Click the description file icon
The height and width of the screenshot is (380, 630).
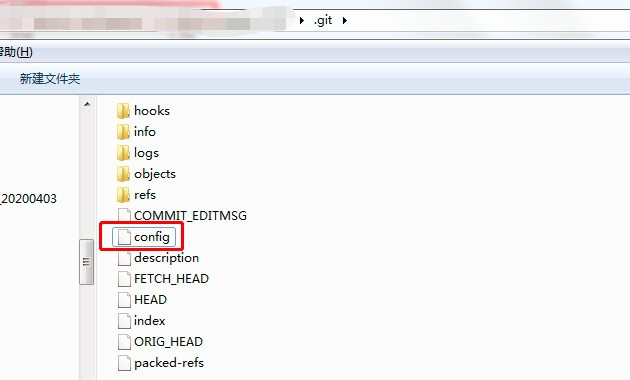pos(125,258)
